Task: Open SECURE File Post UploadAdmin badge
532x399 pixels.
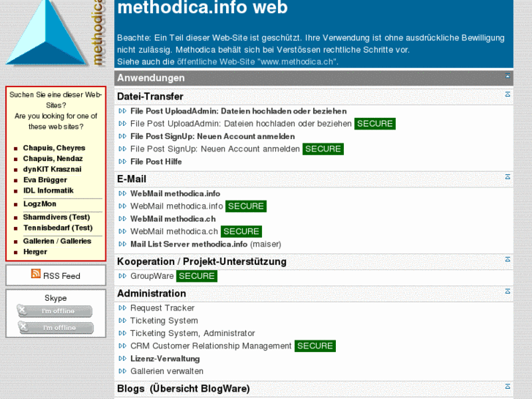Action: (375, 124)
